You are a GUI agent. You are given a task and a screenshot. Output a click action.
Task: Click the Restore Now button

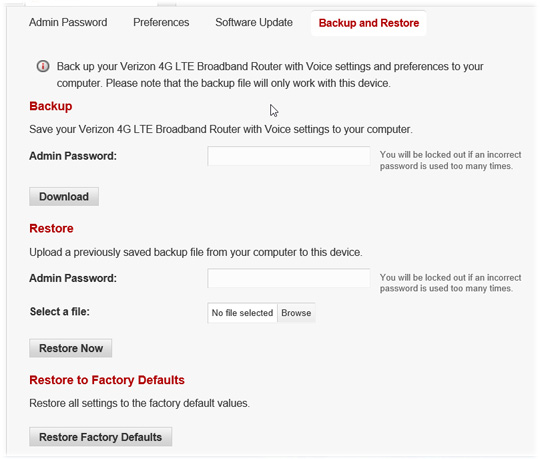[x=71, y=348]
